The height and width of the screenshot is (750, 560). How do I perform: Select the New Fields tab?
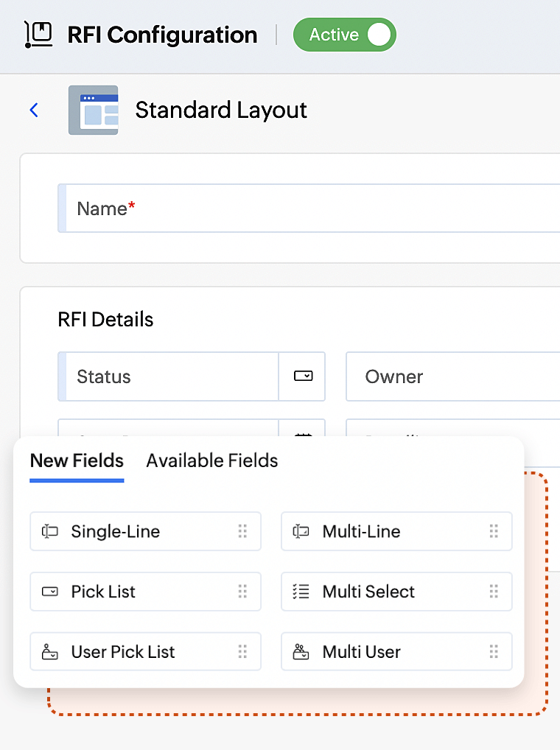click(76, 460)
